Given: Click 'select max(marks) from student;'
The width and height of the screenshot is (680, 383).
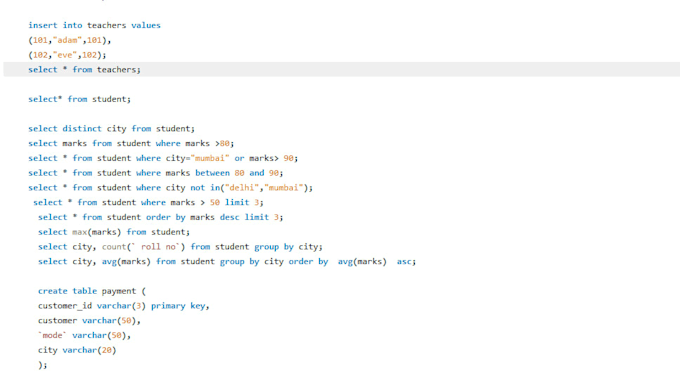Looking at the screenshot, I should click(114, 232).
